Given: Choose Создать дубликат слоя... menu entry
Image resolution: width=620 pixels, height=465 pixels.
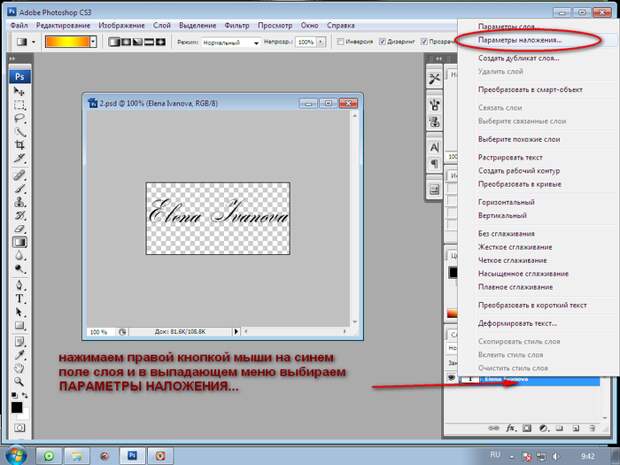Looking at the screenshot, I should click(x=519, y=58).
